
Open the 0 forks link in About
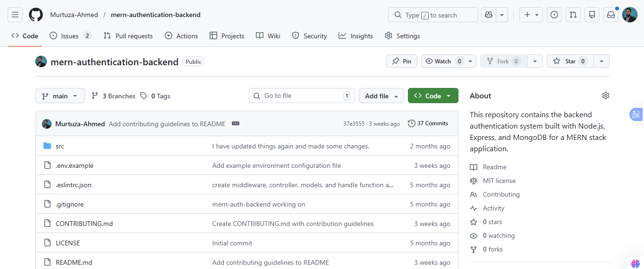486,249
